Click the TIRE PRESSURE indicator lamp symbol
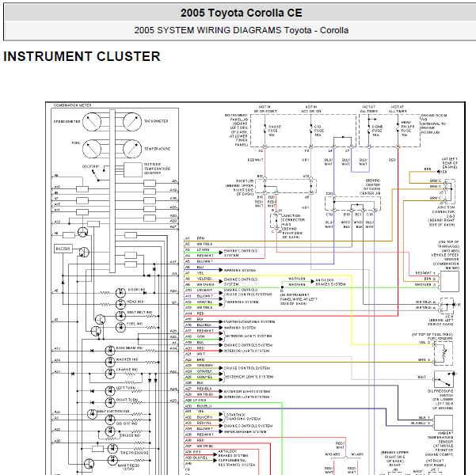The width and height of the screenshot is (476, 475). point(113,448)
